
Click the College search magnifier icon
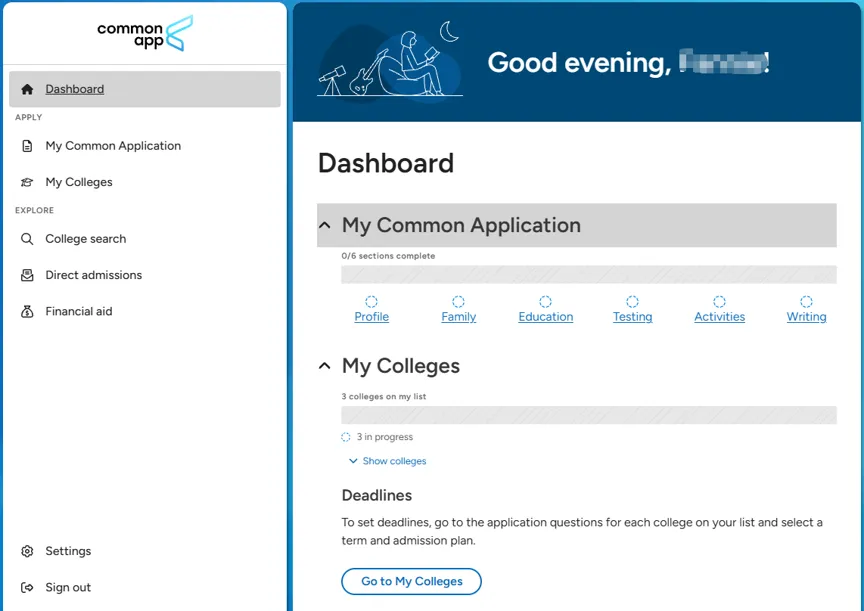[27, 239]
